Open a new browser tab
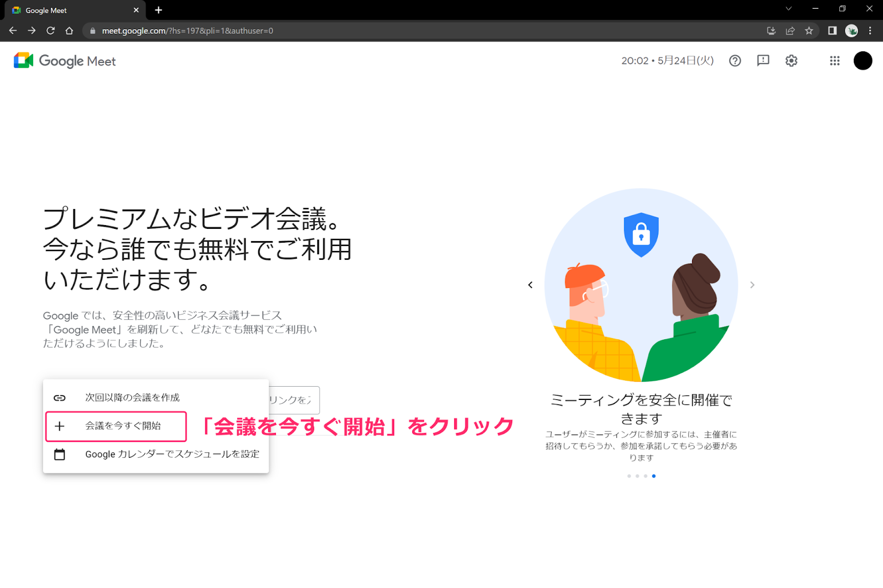This screenshot has width=883, height=588. 158,10
